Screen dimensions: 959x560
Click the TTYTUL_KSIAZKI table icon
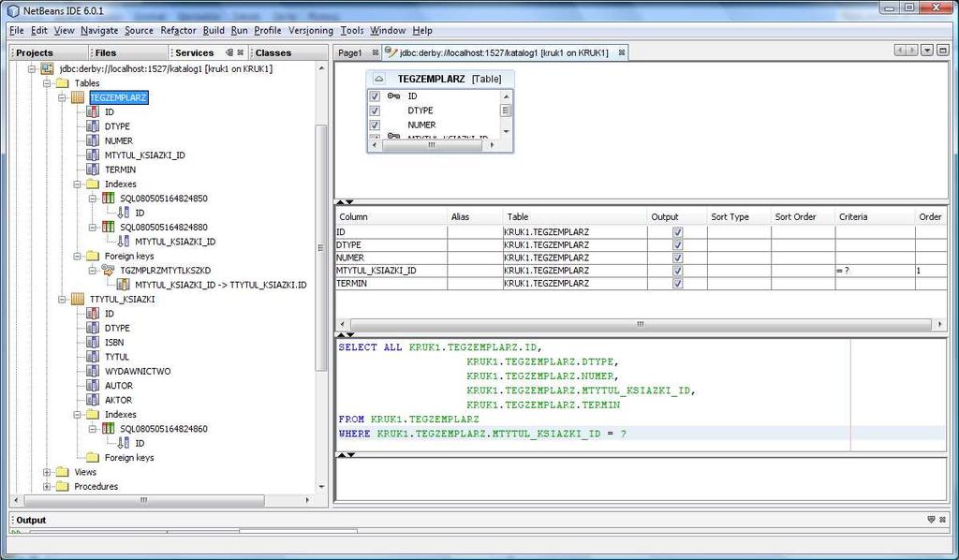pyautogui.click(x=78, y=299)
